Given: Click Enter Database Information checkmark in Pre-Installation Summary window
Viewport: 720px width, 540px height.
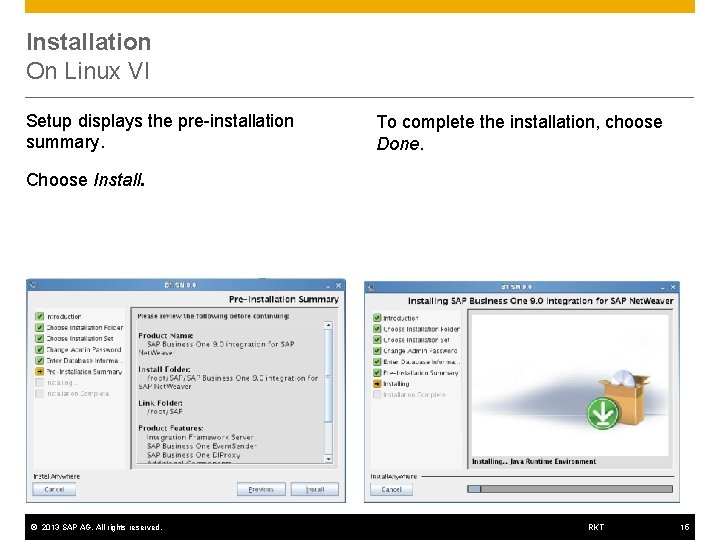Looking at the screenshot, I should click(x=39, y=360).
